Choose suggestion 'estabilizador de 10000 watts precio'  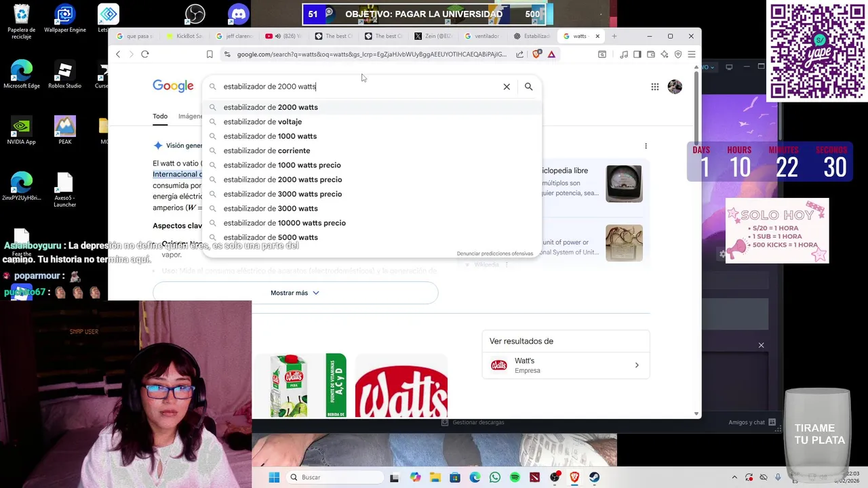point(372,223)
